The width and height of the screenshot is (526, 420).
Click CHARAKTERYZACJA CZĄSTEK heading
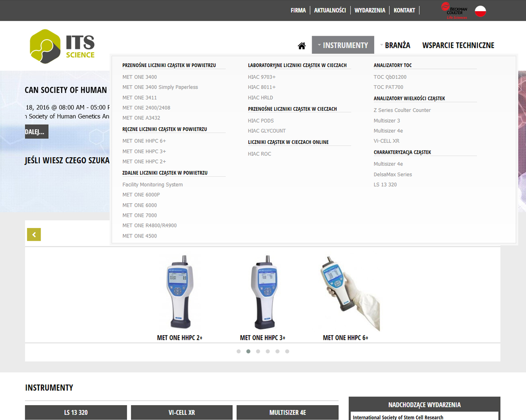402,152
